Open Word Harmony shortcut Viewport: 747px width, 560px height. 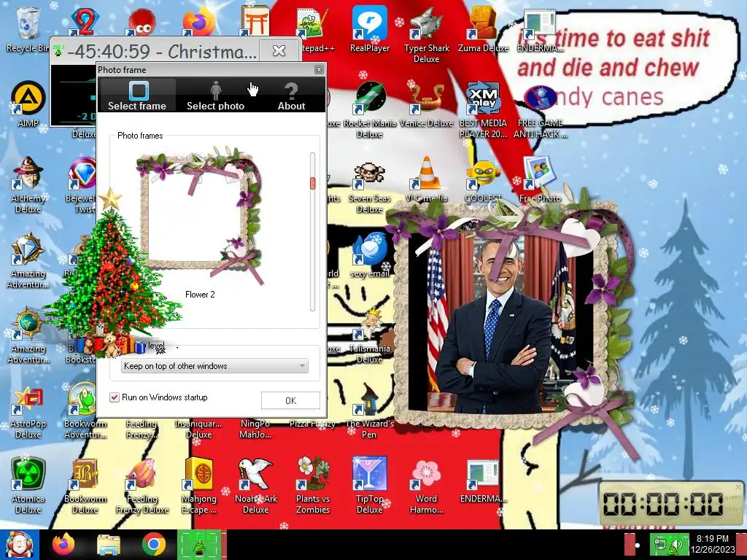[426, 486]
